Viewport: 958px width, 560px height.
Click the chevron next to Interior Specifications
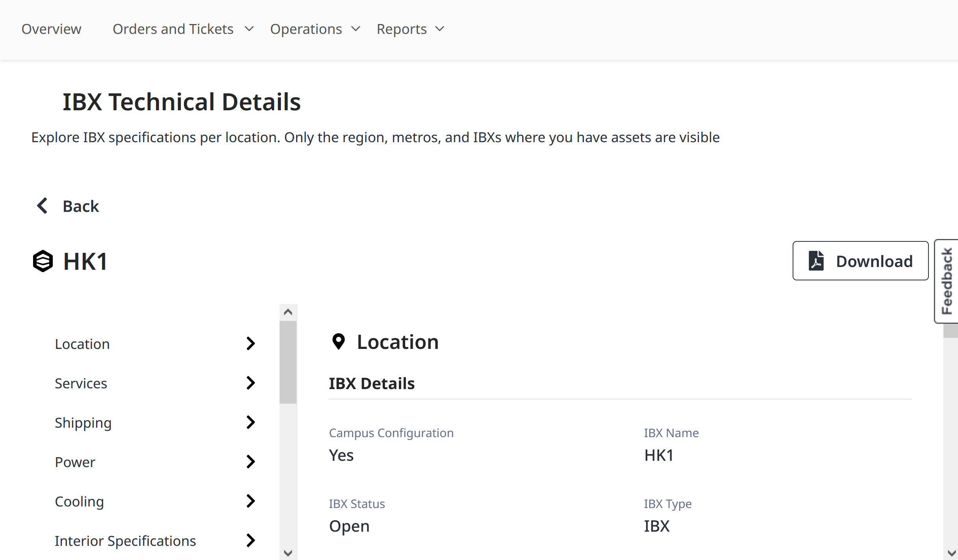coord(250,540)
